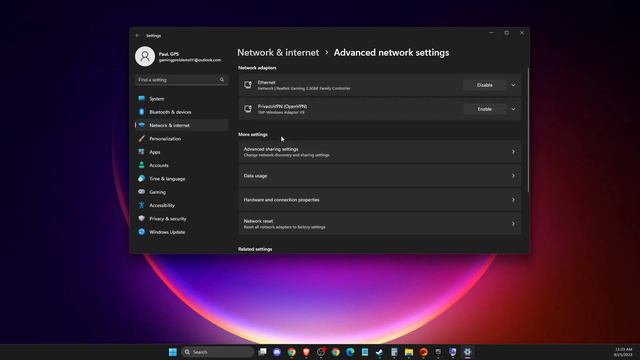Click the user account email text
Image resolution: width=640 pixels, height=360 pixels.
point(190,60)
